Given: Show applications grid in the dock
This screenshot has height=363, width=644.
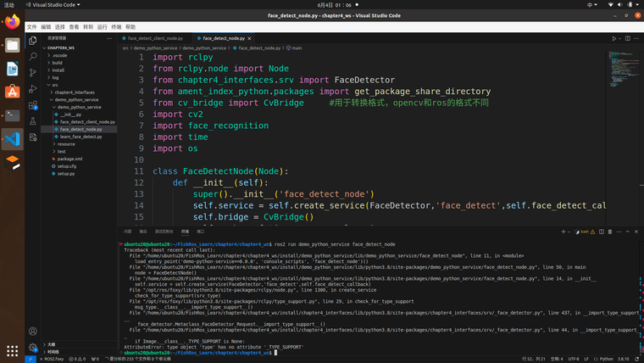Looking at the screenshot, I should pos(13,350).
